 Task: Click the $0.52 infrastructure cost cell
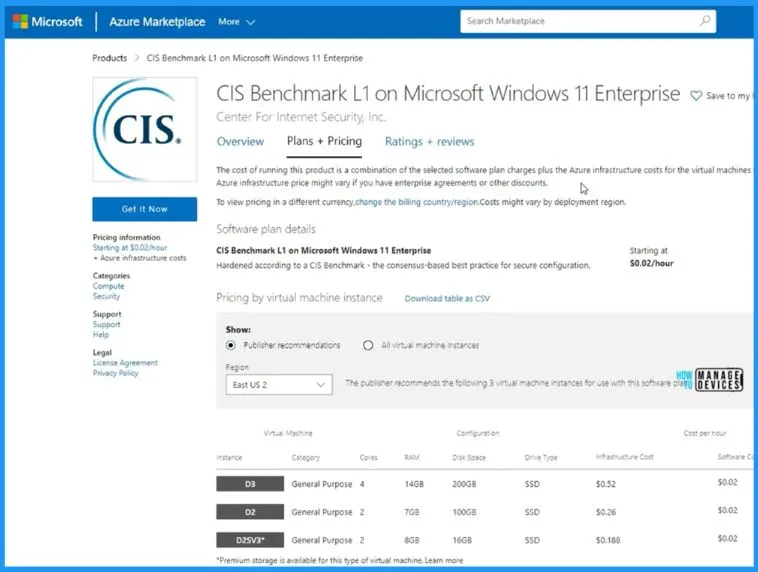[x=606, y=484]
